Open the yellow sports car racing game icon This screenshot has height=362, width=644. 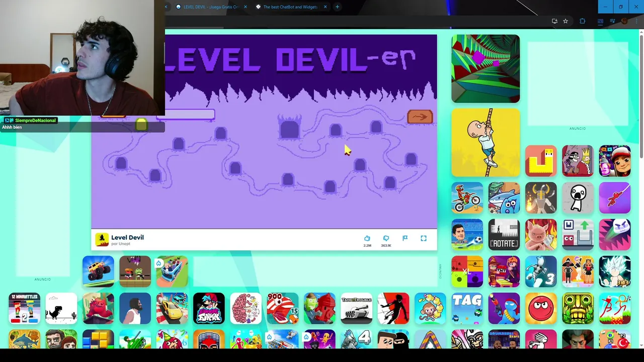[172, 308]
